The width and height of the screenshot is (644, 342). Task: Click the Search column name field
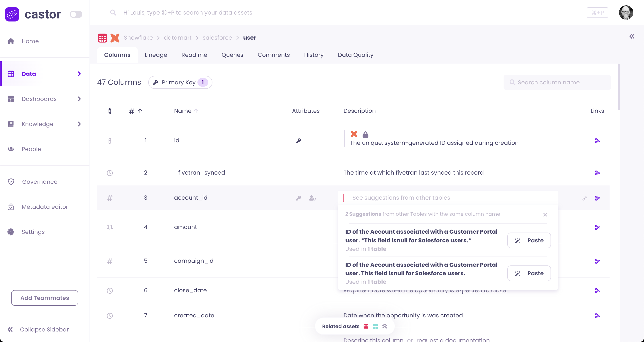click(557, 82)
